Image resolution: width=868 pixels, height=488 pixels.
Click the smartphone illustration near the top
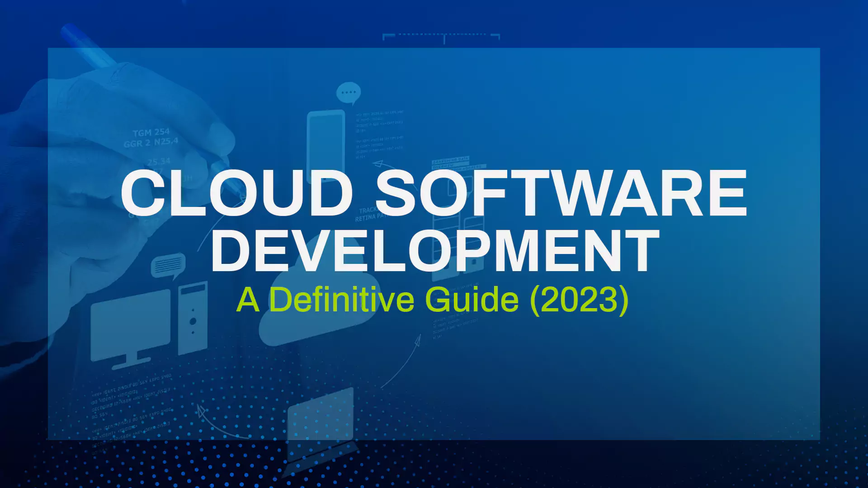coord(325,140)
